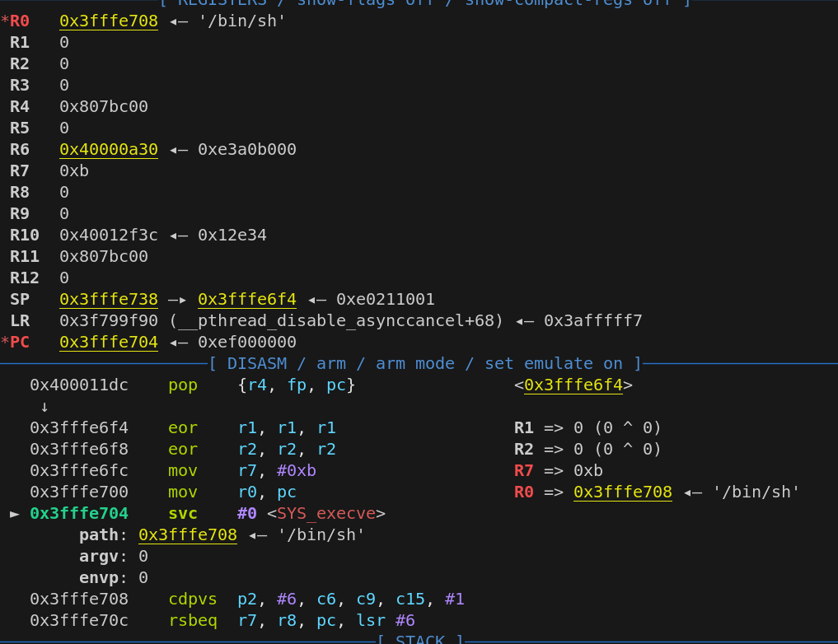Click the argv argument label
838x644 pixels.
(99, 557)
